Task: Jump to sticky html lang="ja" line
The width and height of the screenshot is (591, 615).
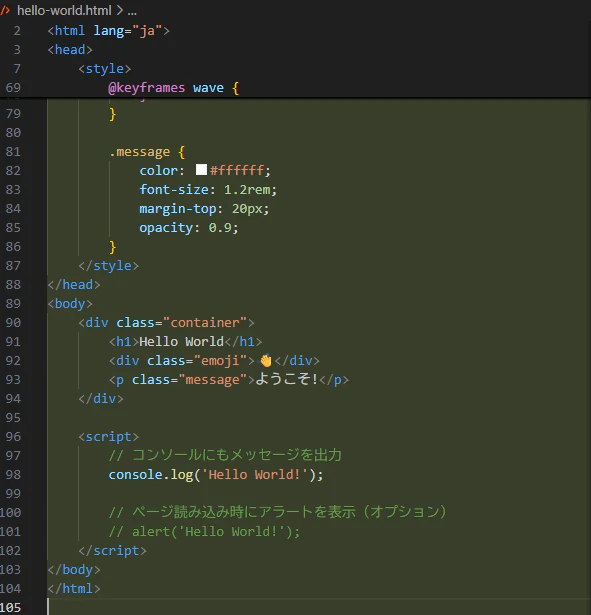Action: click(108, 31)
